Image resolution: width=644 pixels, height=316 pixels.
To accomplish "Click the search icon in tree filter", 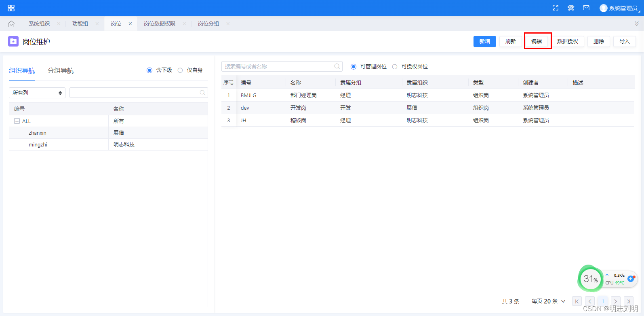I will pos(202,93).
